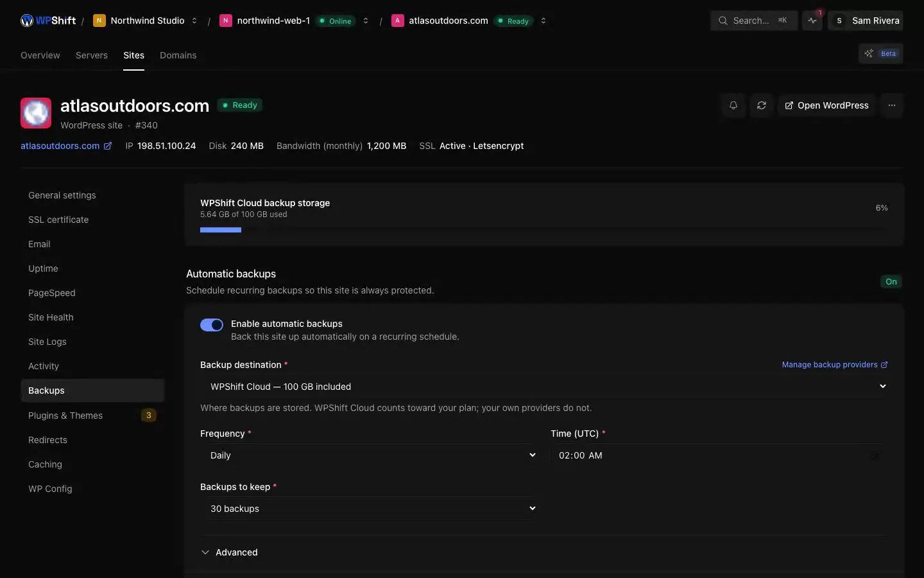Open General settings in sidebar
Screen dimensions: 924x578
pos(92,195)
